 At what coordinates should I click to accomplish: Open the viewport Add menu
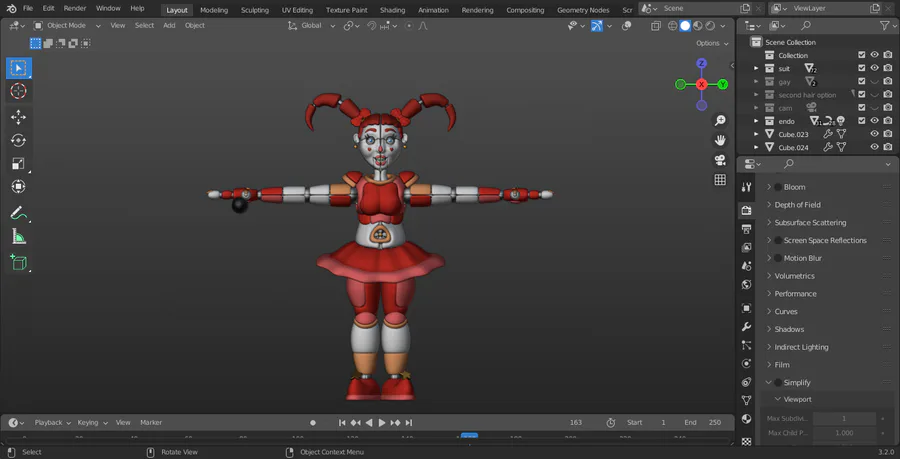pyautogui.click(x=169, y=26)
